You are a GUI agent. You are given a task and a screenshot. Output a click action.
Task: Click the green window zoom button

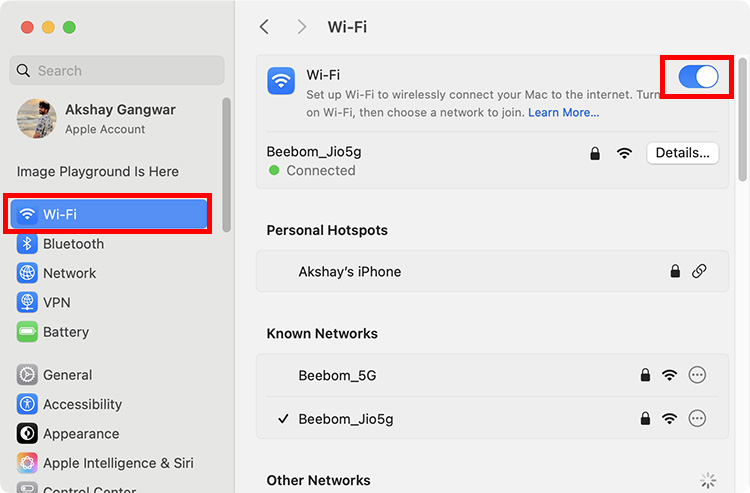pyautogui.click(x=69, y=27)
